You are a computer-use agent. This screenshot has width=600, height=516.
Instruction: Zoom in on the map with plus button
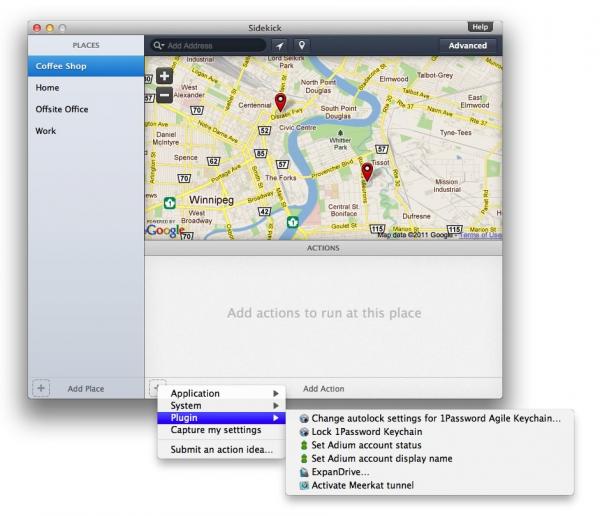click(165, 76)
